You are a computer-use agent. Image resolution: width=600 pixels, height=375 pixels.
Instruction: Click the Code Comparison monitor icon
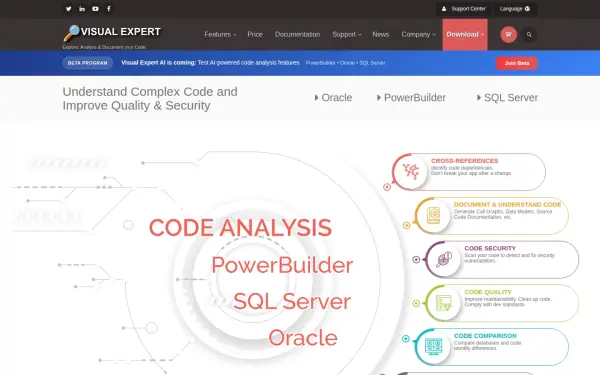click(x=434, y=346)
